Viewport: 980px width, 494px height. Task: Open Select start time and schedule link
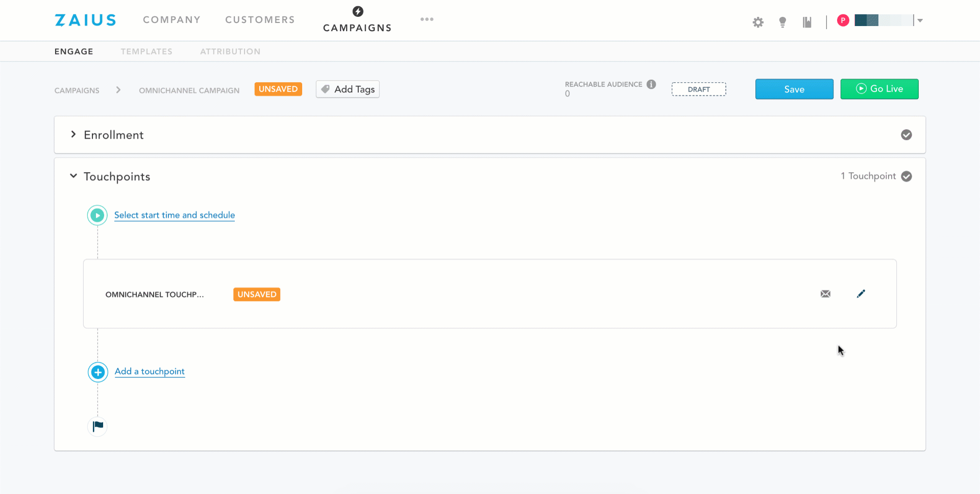(x=175, y=215)
